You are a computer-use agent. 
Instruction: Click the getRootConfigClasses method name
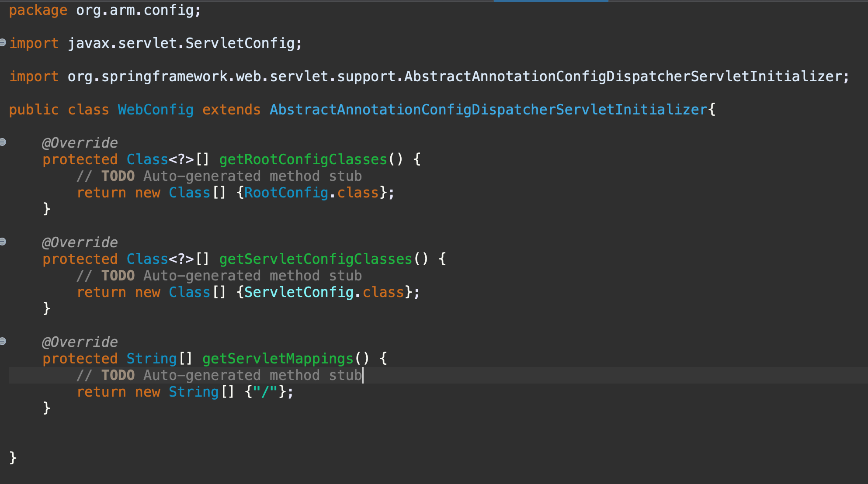click(x=303, y=159)
